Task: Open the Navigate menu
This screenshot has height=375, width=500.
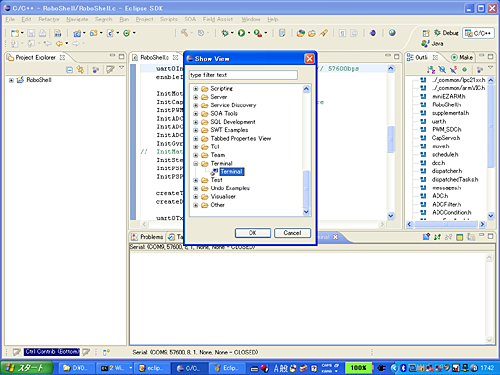Action: point(77,19)
